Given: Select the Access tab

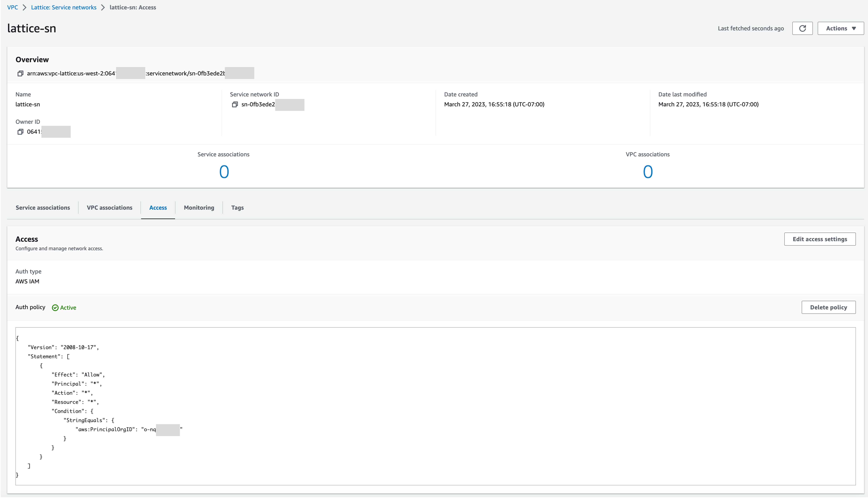Looking at the screenshot, I should (x=158, y=208).
